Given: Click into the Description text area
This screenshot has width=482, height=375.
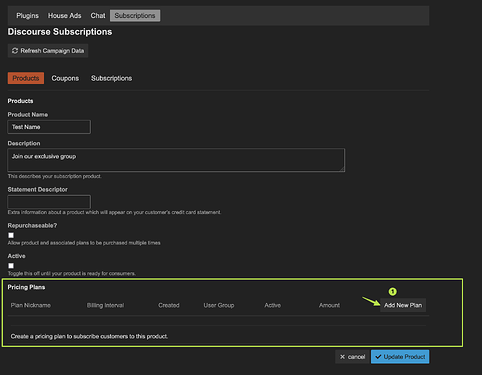Looking at the screenshot, I should (176, 160).
